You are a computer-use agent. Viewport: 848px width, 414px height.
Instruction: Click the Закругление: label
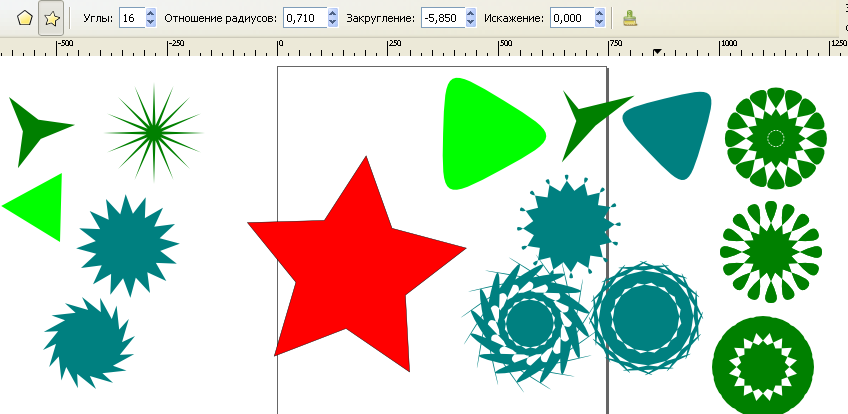pyautogui.click(x=381, y=18)
